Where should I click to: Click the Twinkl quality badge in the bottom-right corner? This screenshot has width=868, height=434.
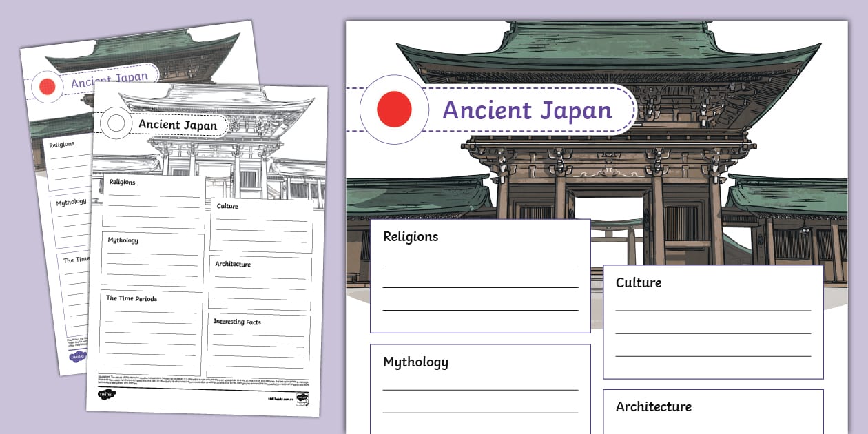click(302, 399)
